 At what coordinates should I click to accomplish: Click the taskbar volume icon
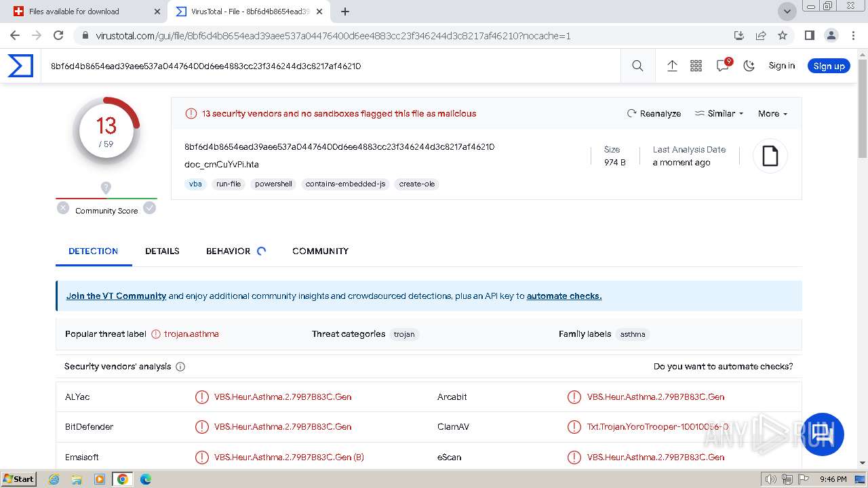[770, 479]
